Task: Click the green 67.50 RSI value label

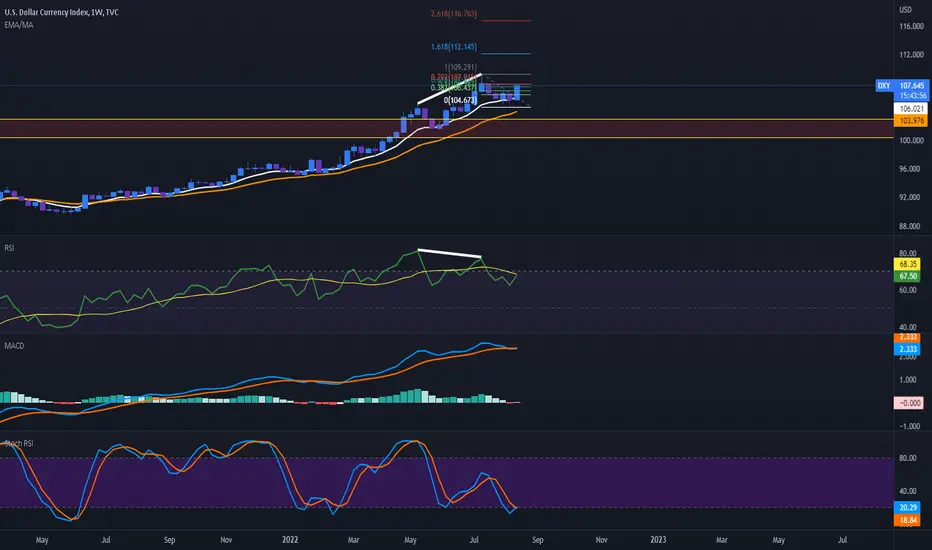Action: click(907, 276)
